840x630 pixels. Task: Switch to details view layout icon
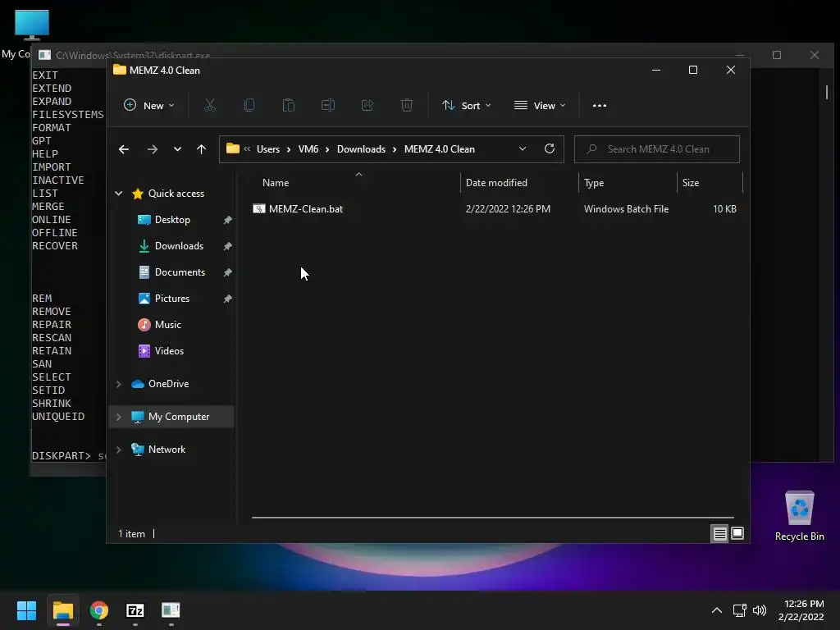pyautogui.click(x=719, y=533)
